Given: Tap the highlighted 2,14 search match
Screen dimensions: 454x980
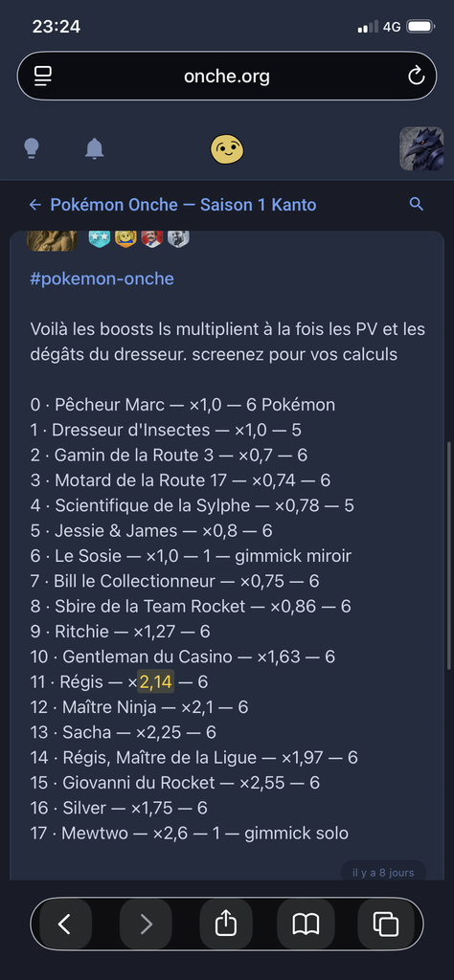Looking at the screenshot, I should [x=156, y=681].
